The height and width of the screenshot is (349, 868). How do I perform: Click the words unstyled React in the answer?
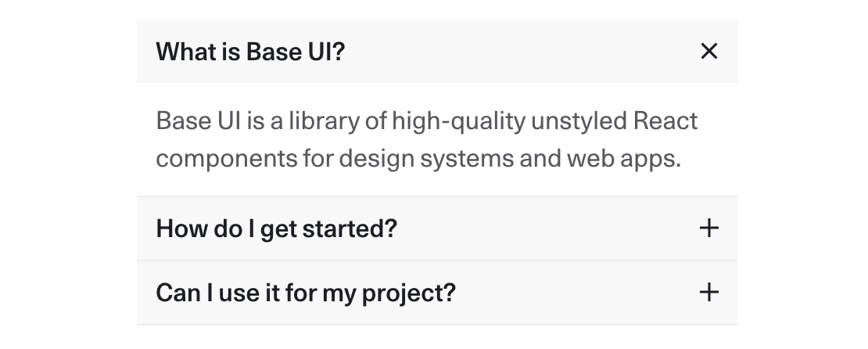click(x=614, y=121)
